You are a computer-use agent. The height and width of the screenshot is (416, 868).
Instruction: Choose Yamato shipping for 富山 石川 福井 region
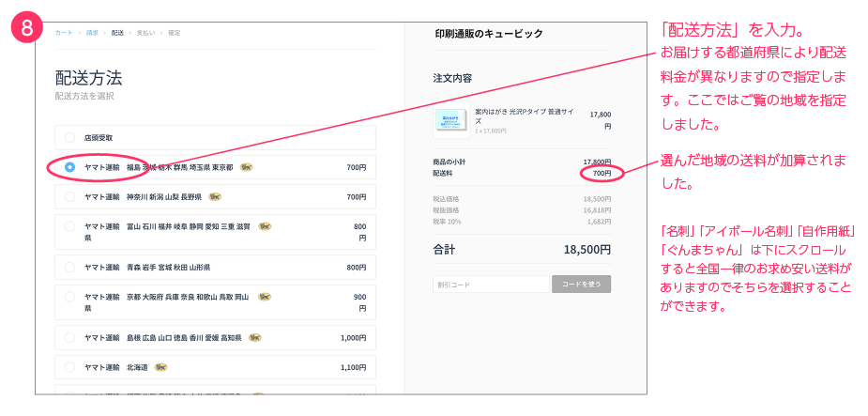coord(69,226)
